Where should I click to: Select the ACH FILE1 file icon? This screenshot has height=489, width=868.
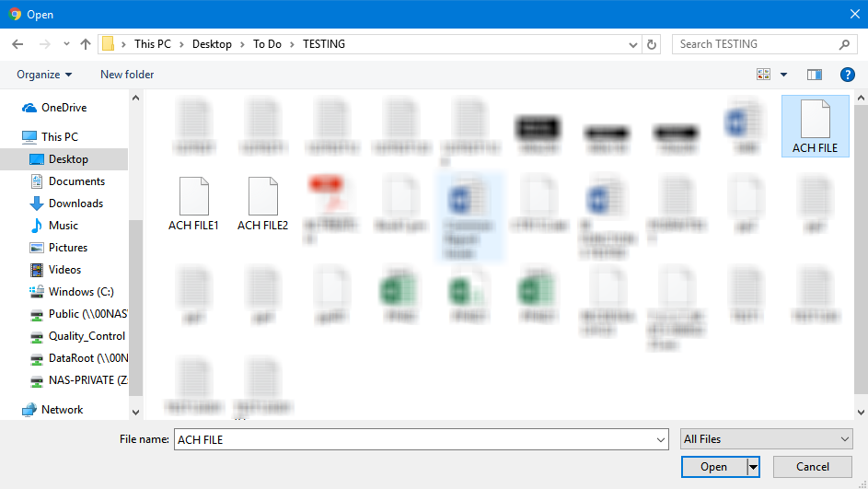click(193, 198)
